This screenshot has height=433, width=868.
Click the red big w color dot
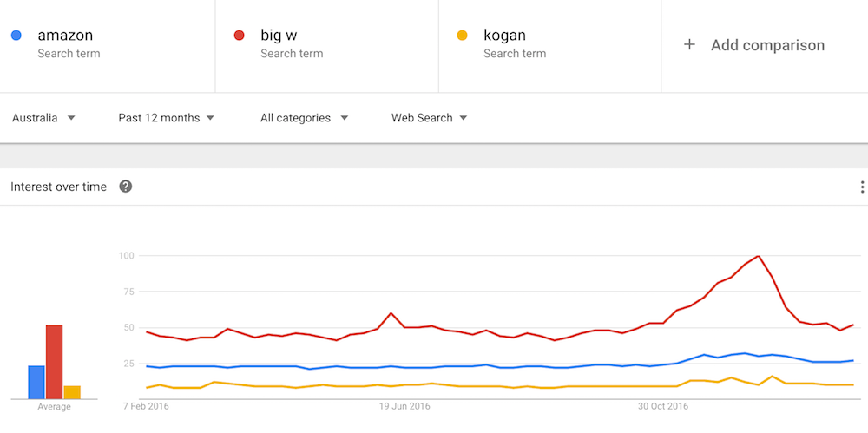pos(240,36)
